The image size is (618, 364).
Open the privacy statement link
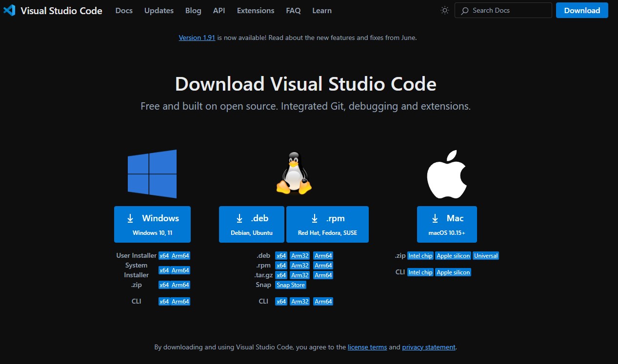pos(429,347)
